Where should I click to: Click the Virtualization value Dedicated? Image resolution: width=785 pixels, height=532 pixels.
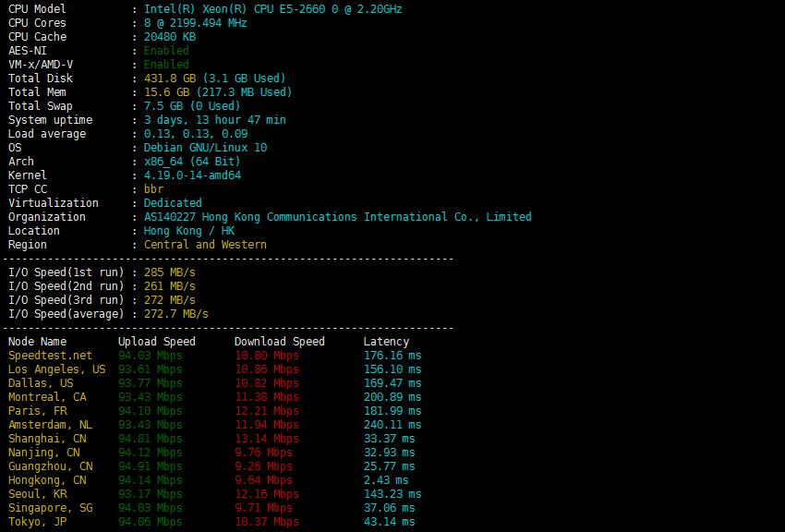pyautogui.click(x=173, y=203)
